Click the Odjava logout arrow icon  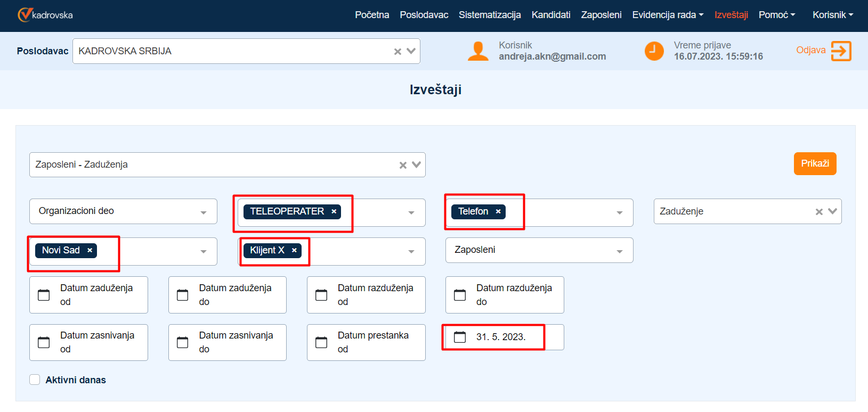pos(841,51)
